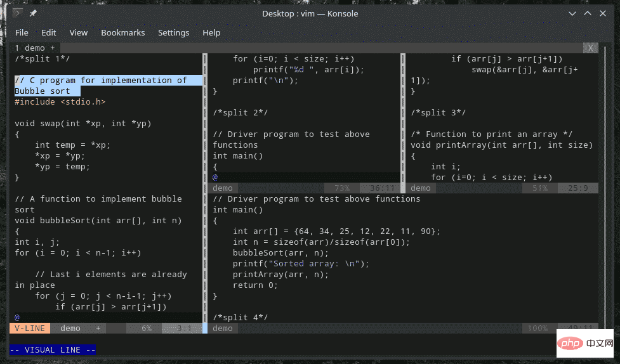Open the Settings menu

tap(173, 32)
